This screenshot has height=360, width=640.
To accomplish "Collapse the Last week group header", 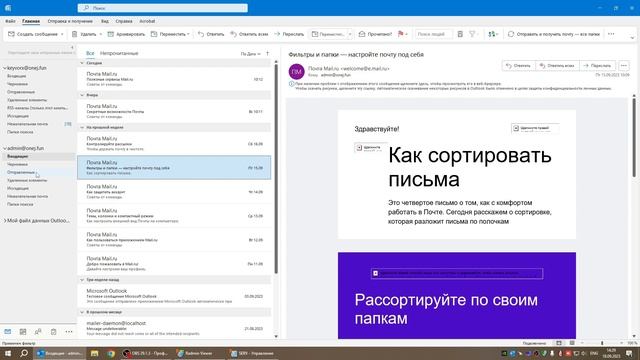I will click(82, 127).
